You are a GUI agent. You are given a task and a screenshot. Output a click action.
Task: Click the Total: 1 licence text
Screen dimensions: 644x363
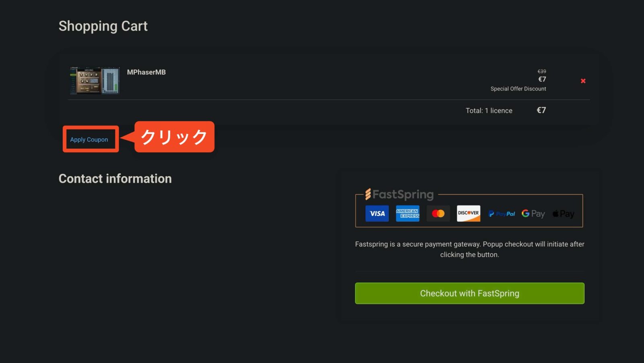tap(489, 111)
